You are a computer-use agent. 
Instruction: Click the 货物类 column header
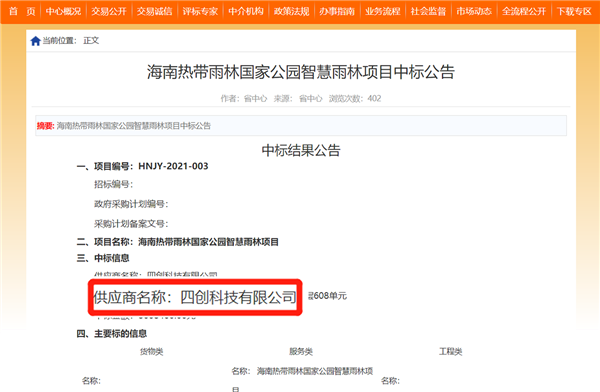[x=152, y=351]
